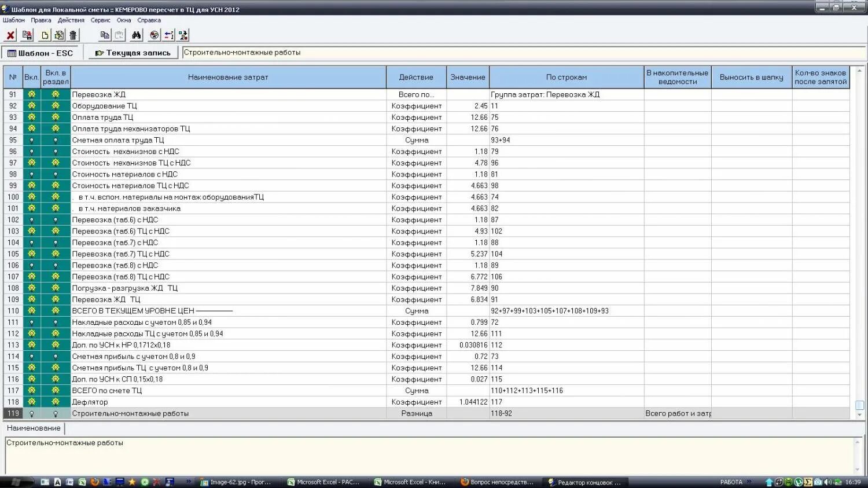868x488 pixels.
Task: Click the volume icon in system tray
Action: click(x=828, y=482)
